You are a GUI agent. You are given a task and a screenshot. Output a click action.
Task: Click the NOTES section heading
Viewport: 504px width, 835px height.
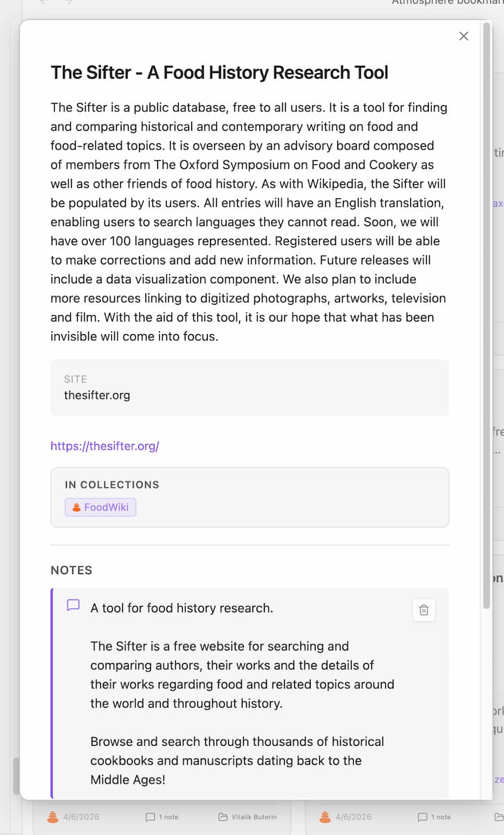pyautogui.click(x=71, y=570)
